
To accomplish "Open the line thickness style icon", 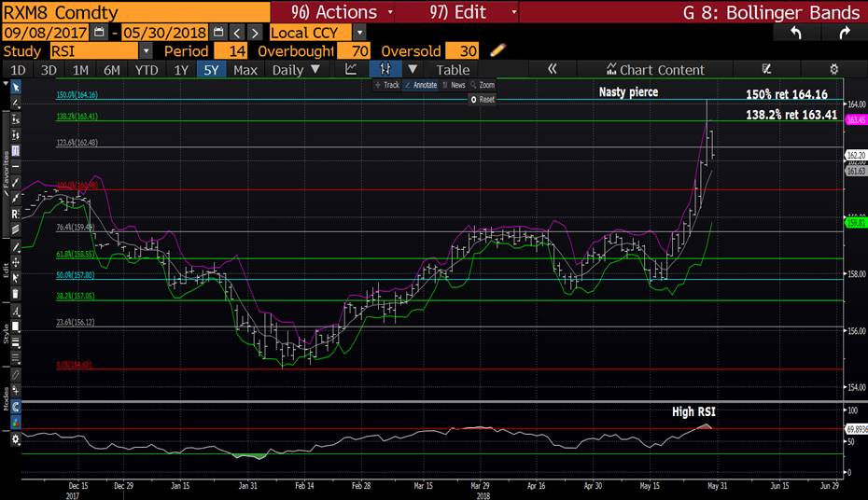I will point(16,342).
